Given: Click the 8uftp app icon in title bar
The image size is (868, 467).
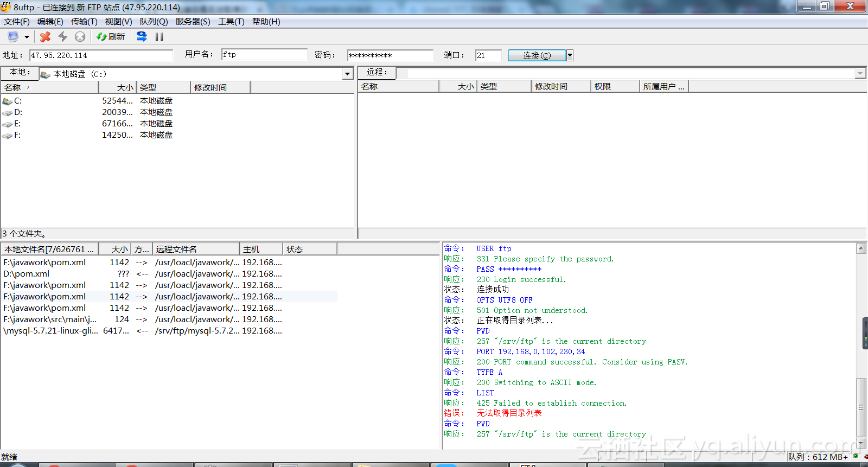Looking at the screenshot, I should click(x=6, y=7).
